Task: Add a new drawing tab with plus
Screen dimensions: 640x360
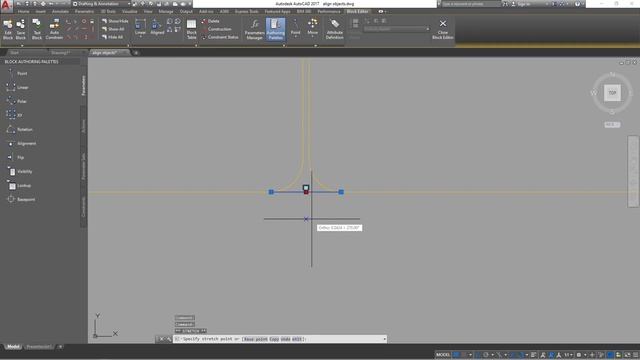Action: click(136, 53)
